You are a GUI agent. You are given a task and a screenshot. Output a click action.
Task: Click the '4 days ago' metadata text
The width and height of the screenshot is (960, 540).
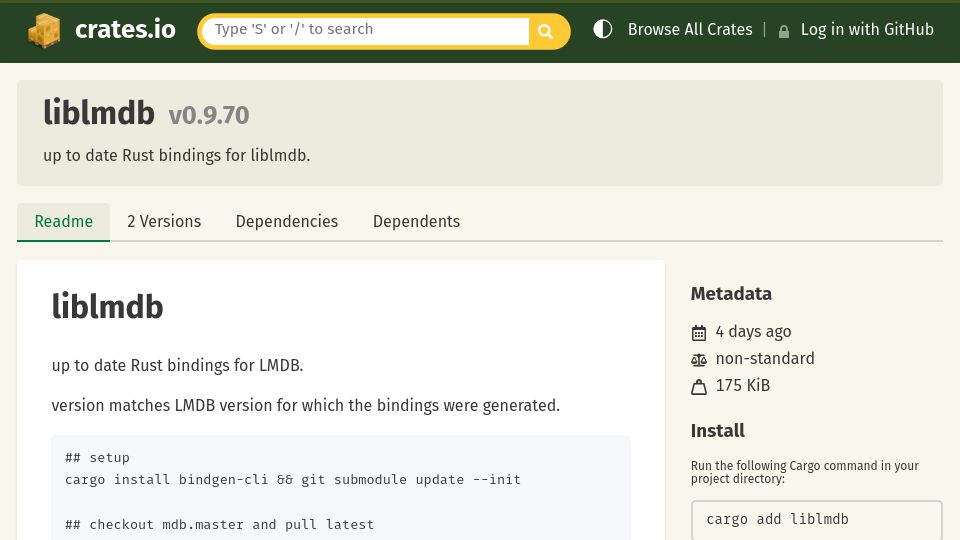(753, 332)
